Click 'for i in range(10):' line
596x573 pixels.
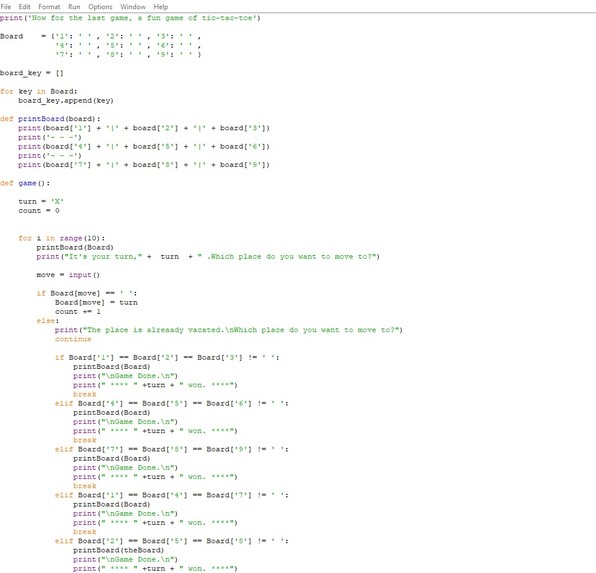[x=62, y=238]
